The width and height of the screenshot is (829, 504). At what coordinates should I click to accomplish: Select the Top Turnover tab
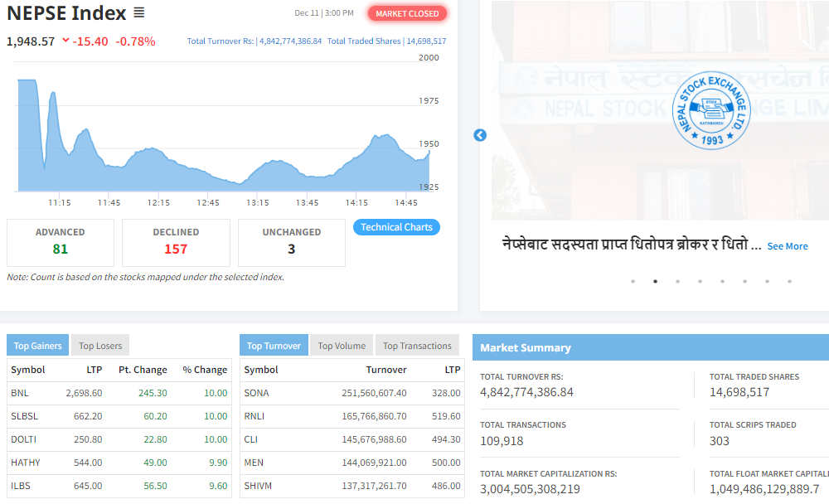tap(274, 346)
